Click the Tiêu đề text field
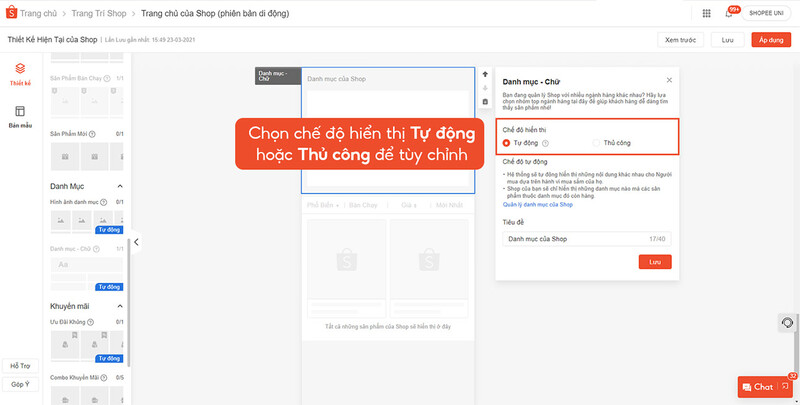The height and width of the screenshot is (405, 800). click(575, 238)
